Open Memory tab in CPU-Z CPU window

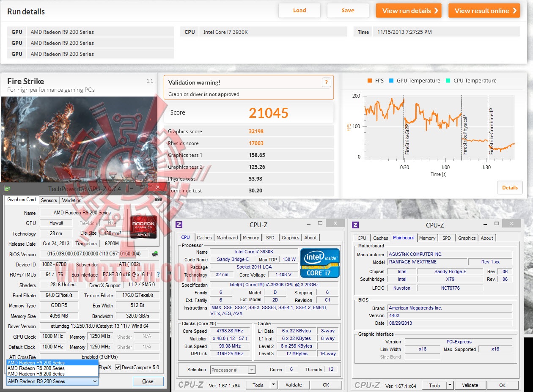click(x=251, y=238)
